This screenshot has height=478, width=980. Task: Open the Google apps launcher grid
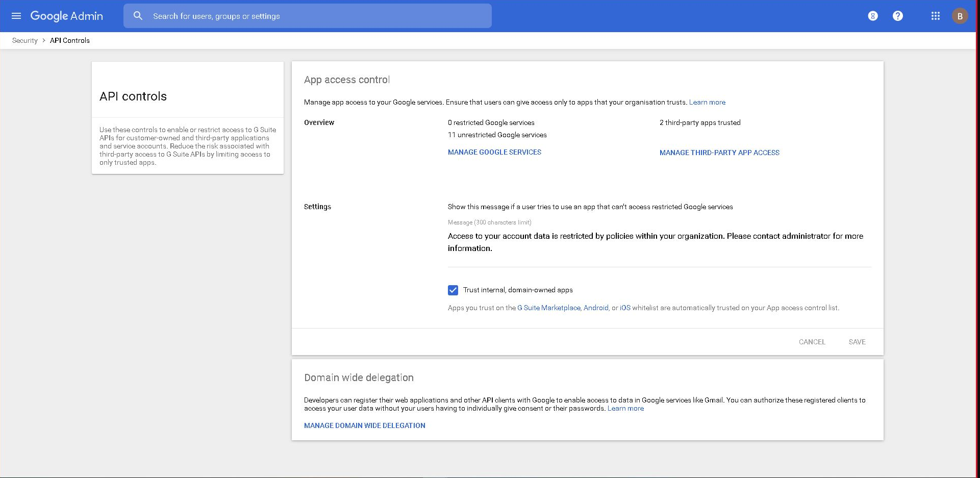(935, 16)
